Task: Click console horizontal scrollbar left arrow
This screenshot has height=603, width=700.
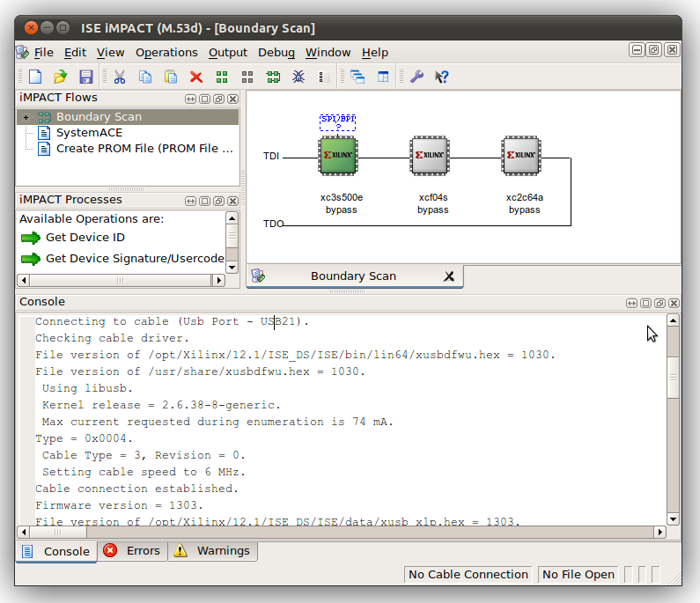Action: pos(23,532)
